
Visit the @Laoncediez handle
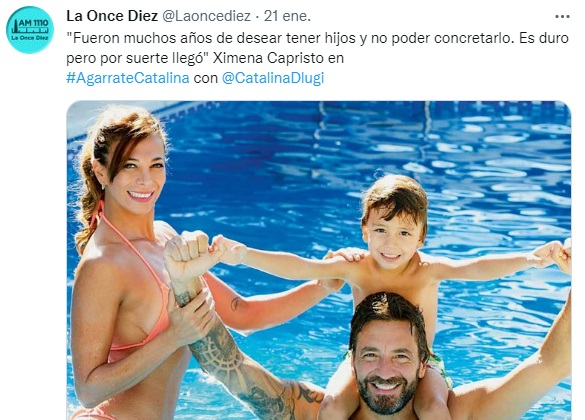point(206,16)
